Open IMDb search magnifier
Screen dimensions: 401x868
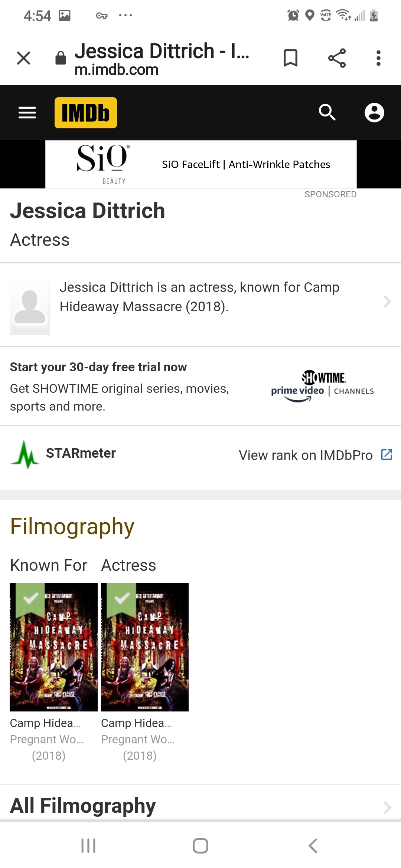(327, 112)
